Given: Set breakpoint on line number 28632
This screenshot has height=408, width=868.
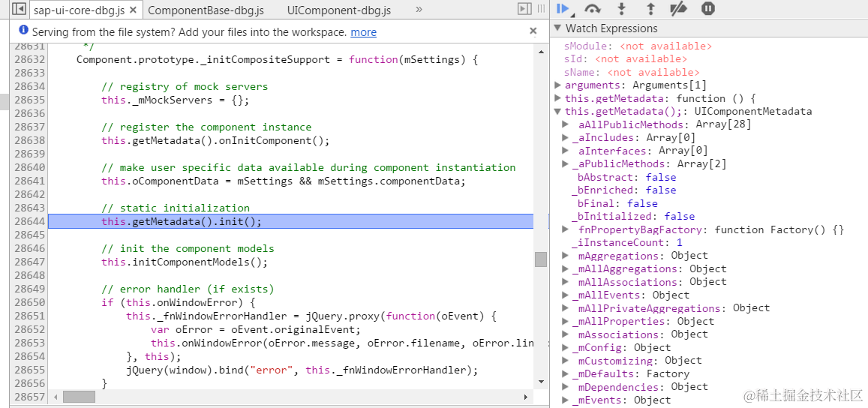Looking at the screenshot, I should coord(30,59).
